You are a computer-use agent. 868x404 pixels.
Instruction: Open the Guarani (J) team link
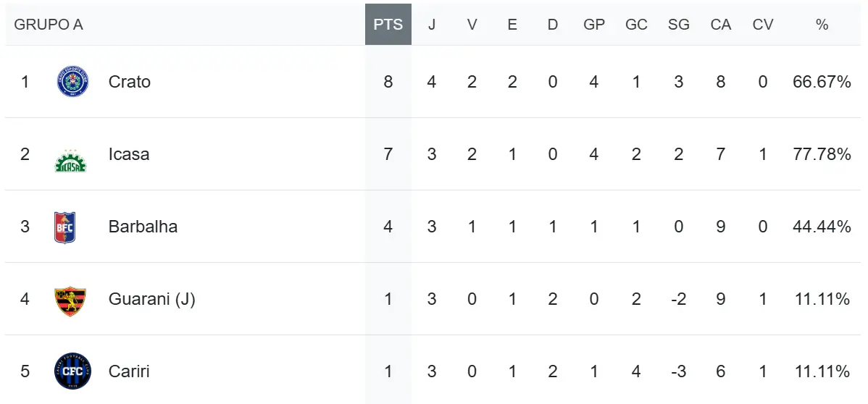[x=152, y=299]
